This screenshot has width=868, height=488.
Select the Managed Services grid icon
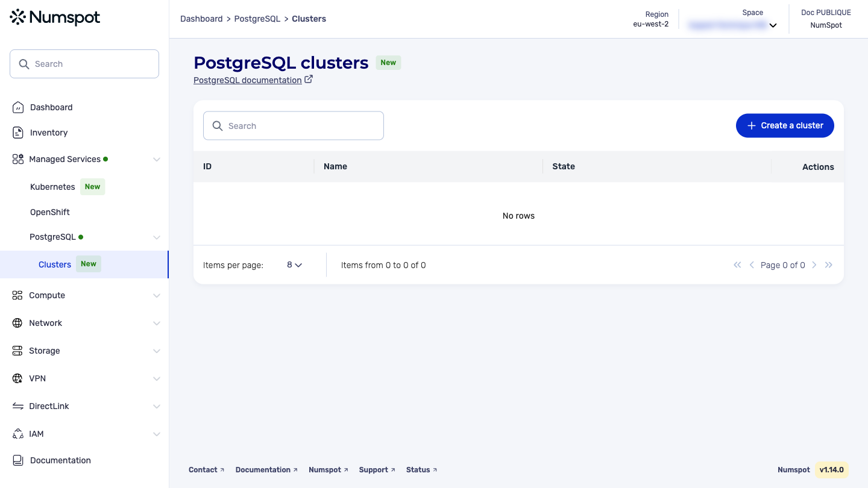pos(17,159)
